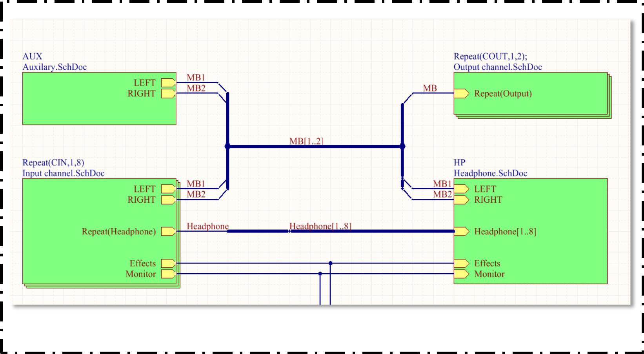
Task: Select the Repeat(Headphone) port icon on Input channel
Action: point(168,232)
